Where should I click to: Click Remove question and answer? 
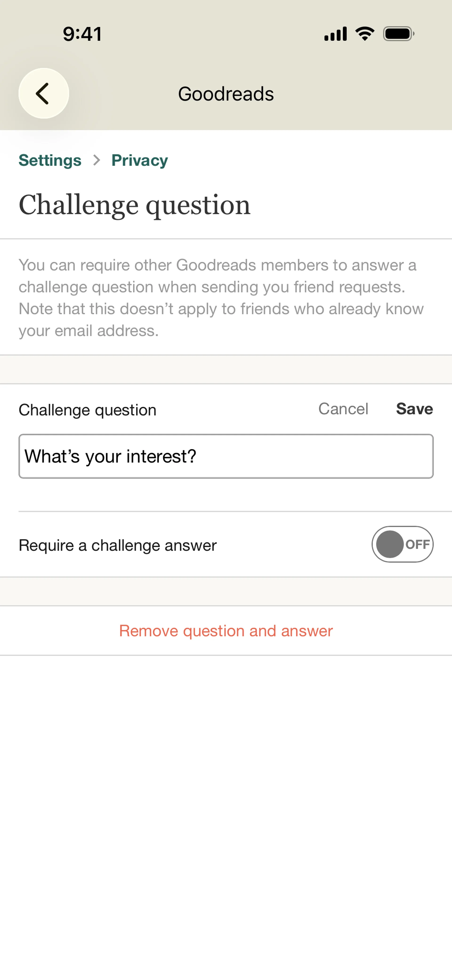pyautogui.click(x=226, y=631)
